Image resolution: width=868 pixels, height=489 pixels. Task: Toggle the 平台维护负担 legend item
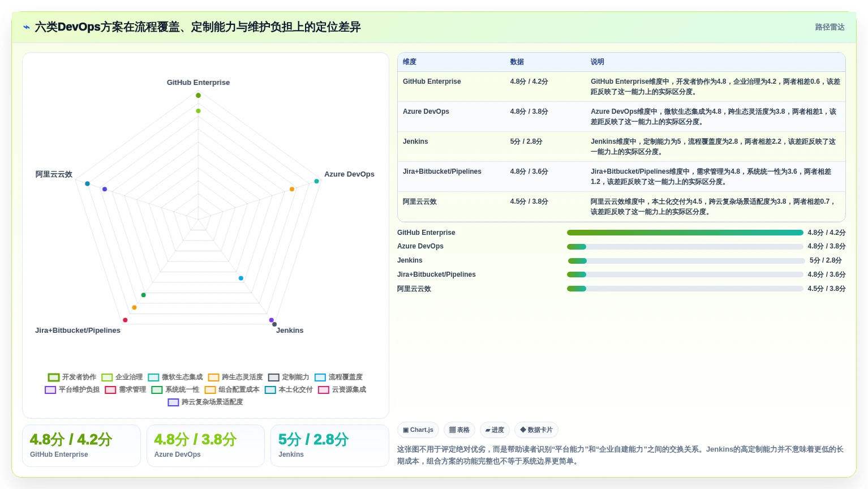[72, 389]
